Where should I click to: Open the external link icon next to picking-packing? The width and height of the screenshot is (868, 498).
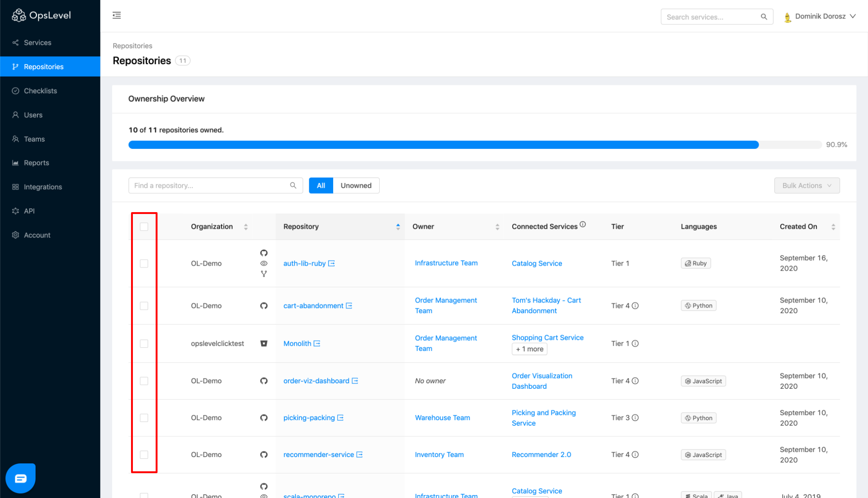click(341, 418)
